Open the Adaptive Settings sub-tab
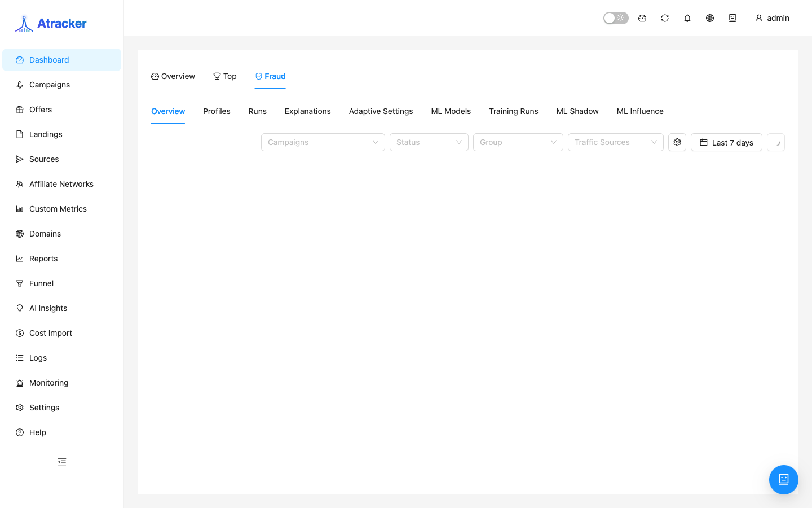This screenshot has height=508, width=812. point(381,111)
